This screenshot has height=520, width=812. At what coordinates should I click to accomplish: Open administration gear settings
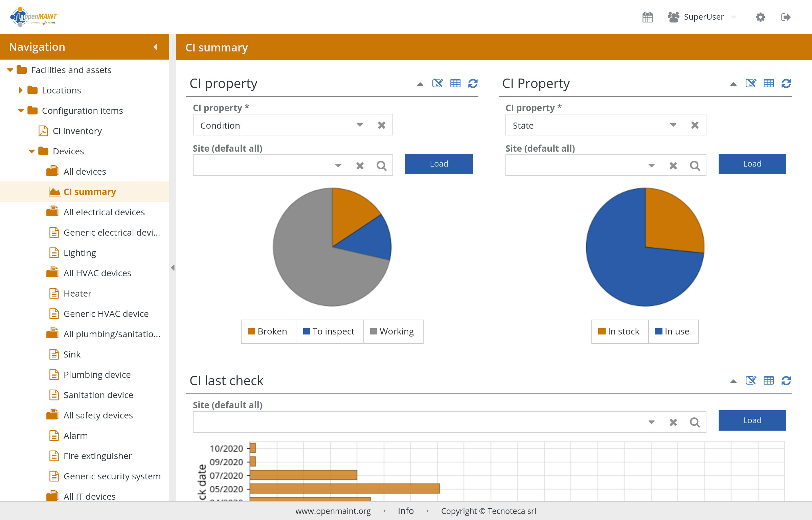(760, 17)
